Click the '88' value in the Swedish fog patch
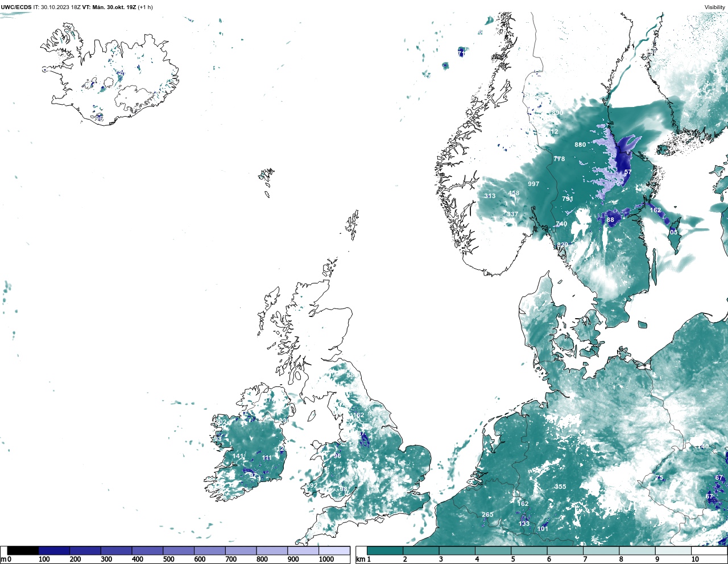The height and width of the screenshot is (564, 728). pyautogui.click(x=610, y=220)
